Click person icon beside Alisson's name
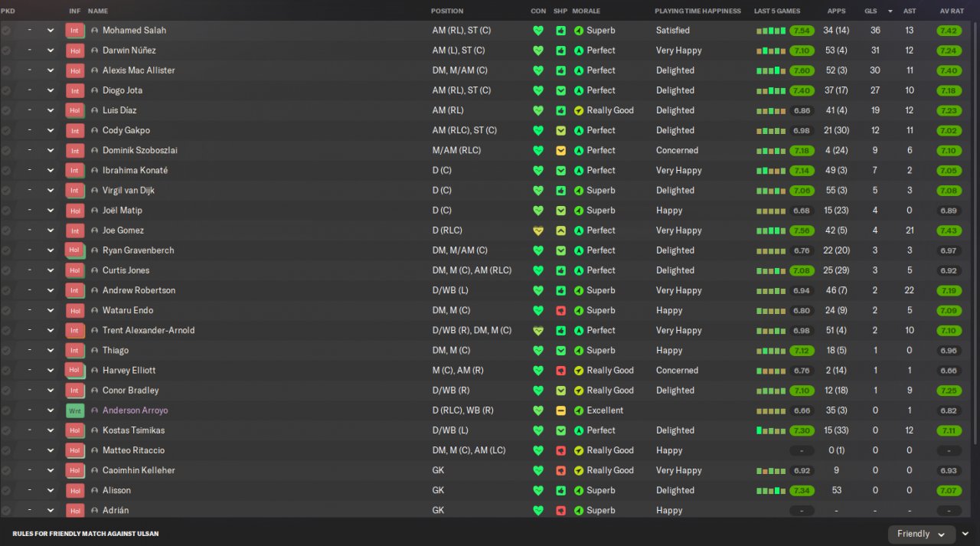980x546 pixels. (94, 491)
